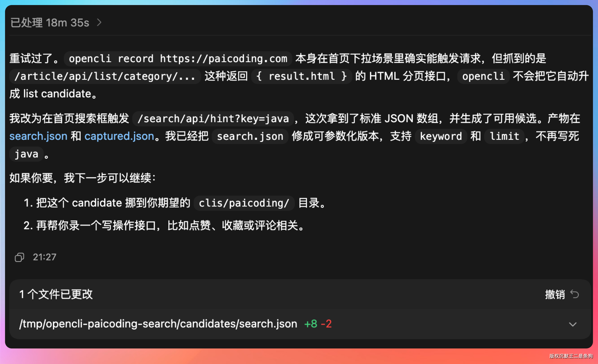Click the { result.html } code snippet
This screenshot has height=364, width=598.
pyautogui.click(x=302, y=76)
